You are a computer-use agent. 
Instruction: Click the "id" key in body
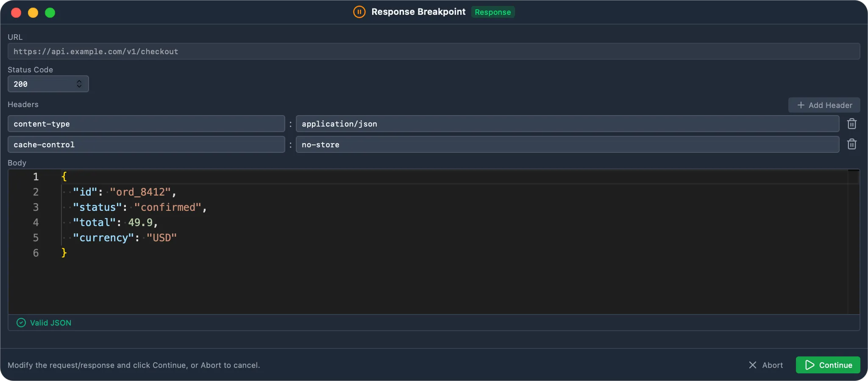(x=85, y=192)
